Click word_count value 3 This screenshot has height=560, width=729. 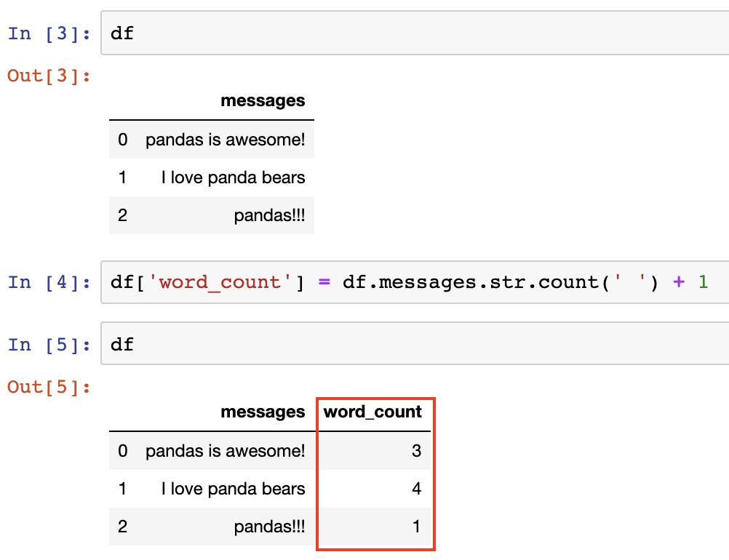click(416, 450)
